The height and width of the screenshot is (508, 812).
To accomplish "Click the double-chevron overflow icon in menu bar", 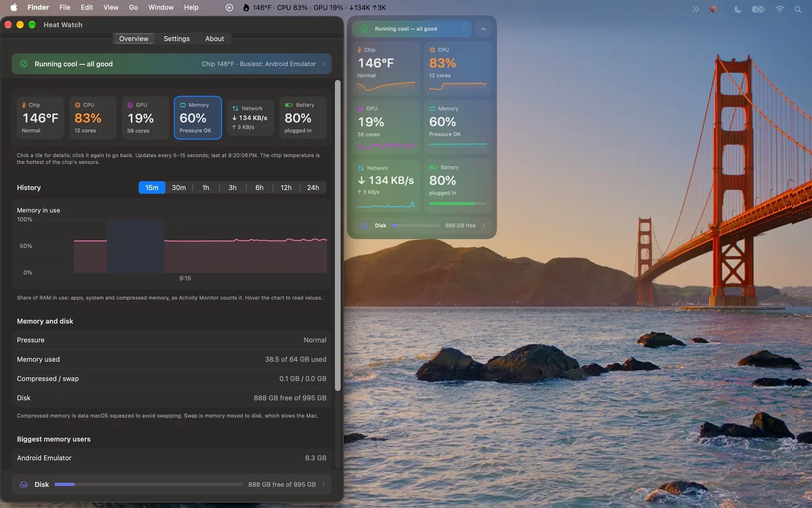I will coord(696,9).
